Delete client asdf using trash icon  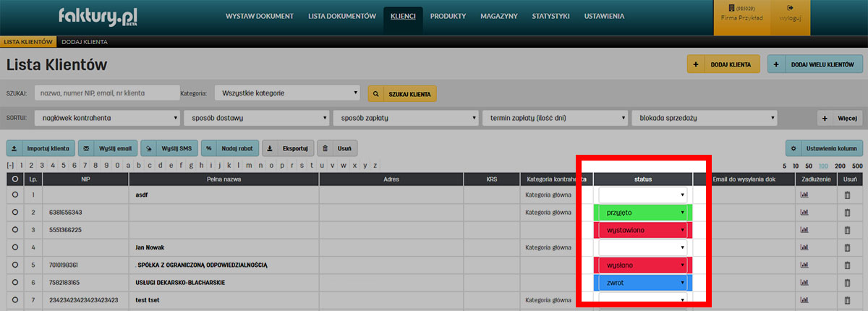[849, 195]
